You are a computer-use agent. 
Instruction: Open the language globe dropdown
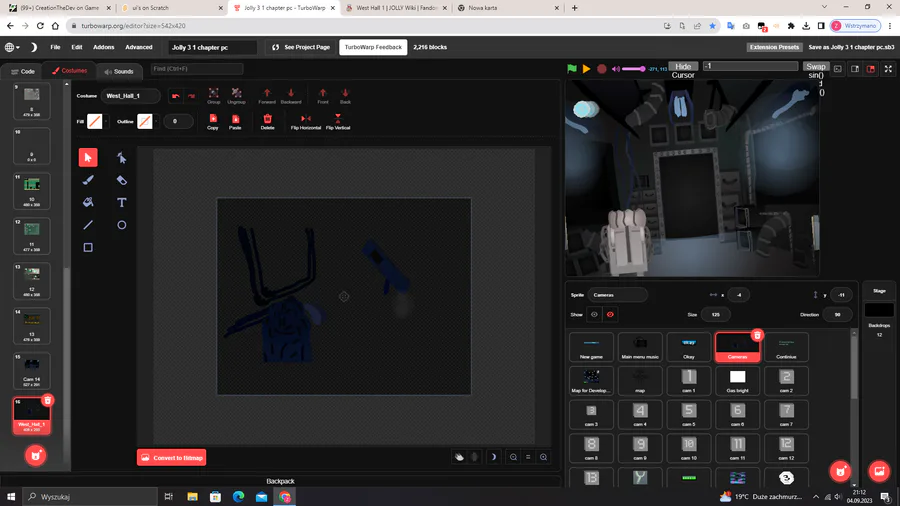click(x=12, y=47)
